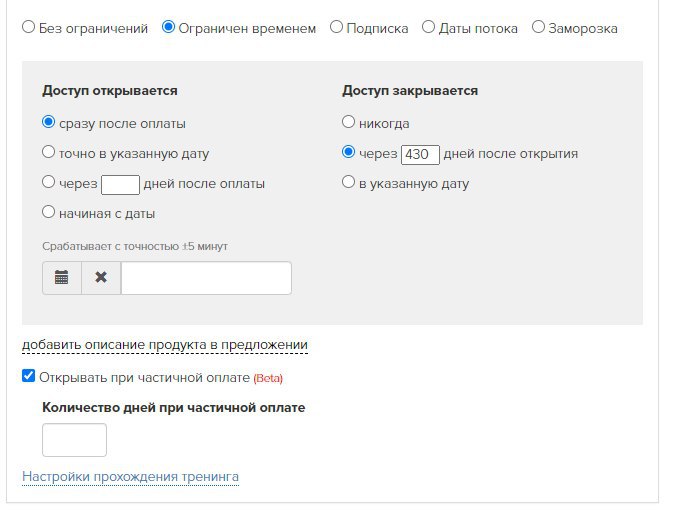The height and width of the screenshot is (520, 677).
Task: Open the calendar date picker icon
Action: tap(62, 278)
